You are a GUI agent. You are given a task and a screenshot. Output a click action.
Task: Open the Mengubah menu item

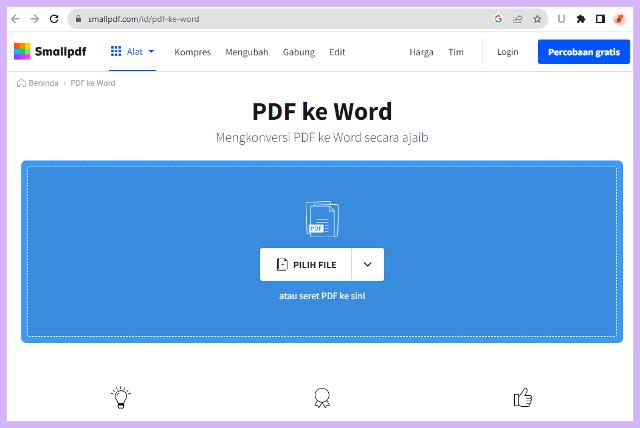247,52
